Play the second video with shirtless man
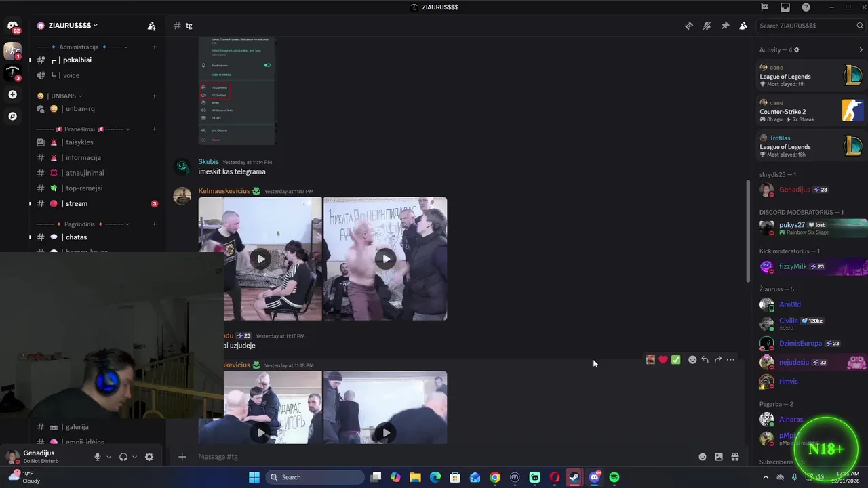 pos(385,258)
